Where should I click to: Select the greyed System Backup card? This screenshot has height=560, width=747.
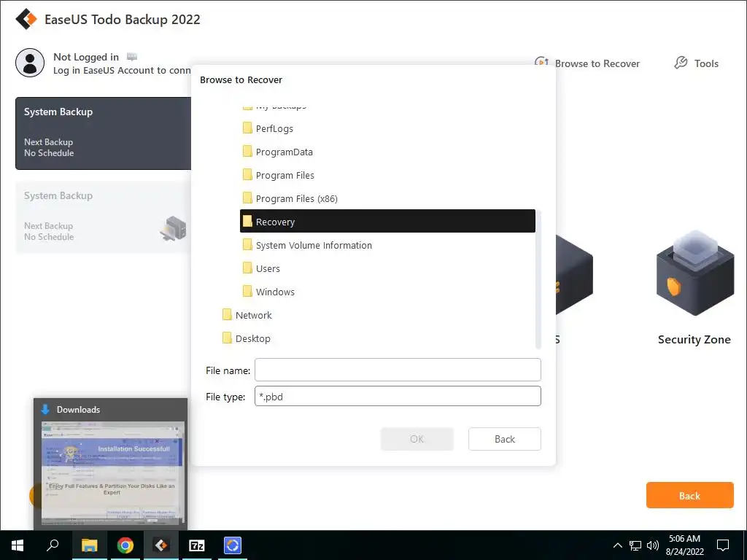coord(104,217)
